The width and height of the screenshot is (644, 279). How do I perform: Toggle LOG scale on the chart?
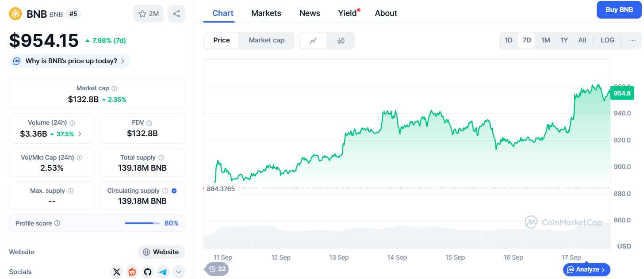(607, 40)
